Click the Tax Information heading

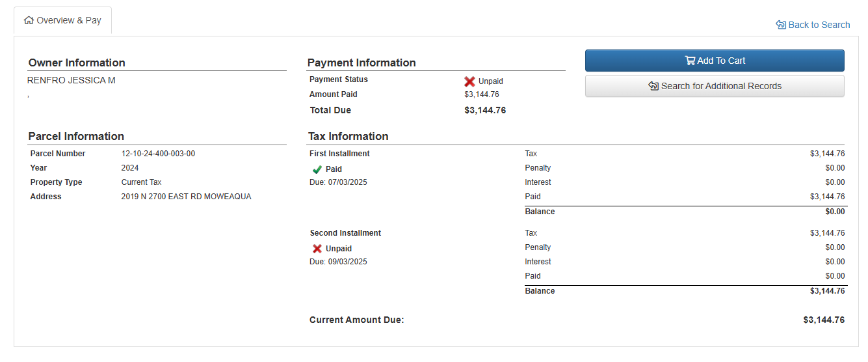[348, 136]
